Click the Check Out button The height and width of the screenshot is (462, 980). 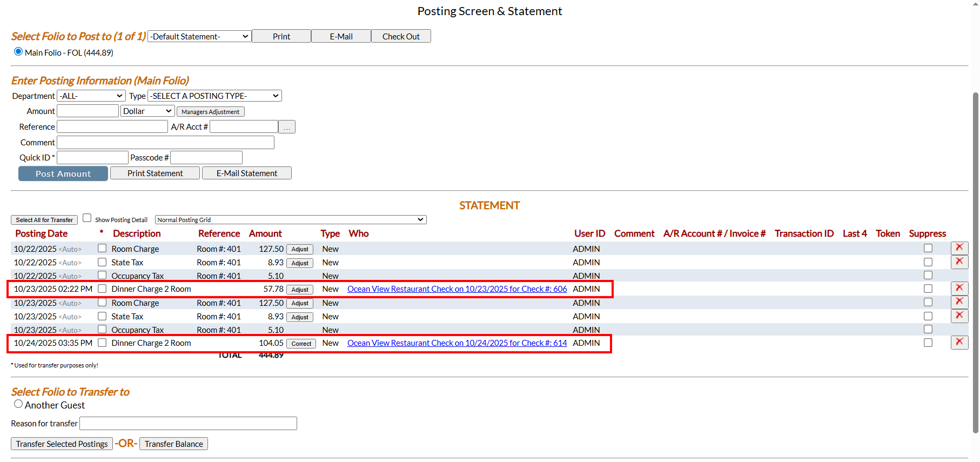pos(401,36)
